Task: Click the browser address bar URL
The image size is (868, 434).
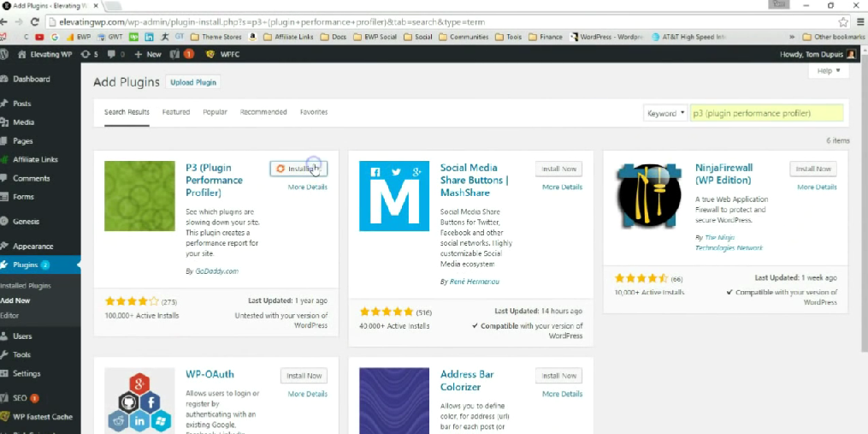Action: pyautogui.click(x=272, y=22)
